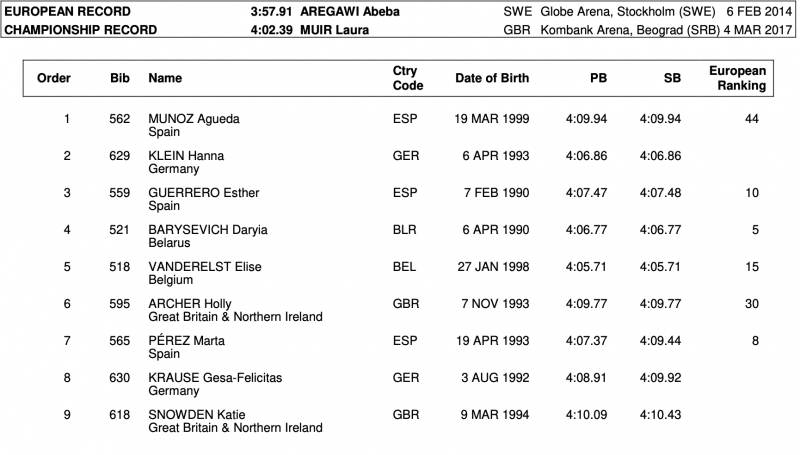800x455 pixels.
Task: Select ARCHER Holly's name
Action: [190, 304]
